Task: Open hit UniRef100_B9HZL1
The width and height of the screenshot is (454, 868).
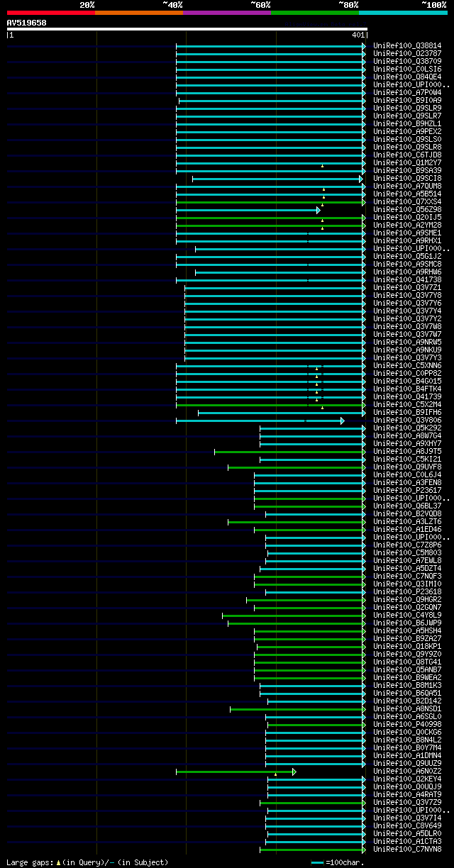Action: point(407,124)
